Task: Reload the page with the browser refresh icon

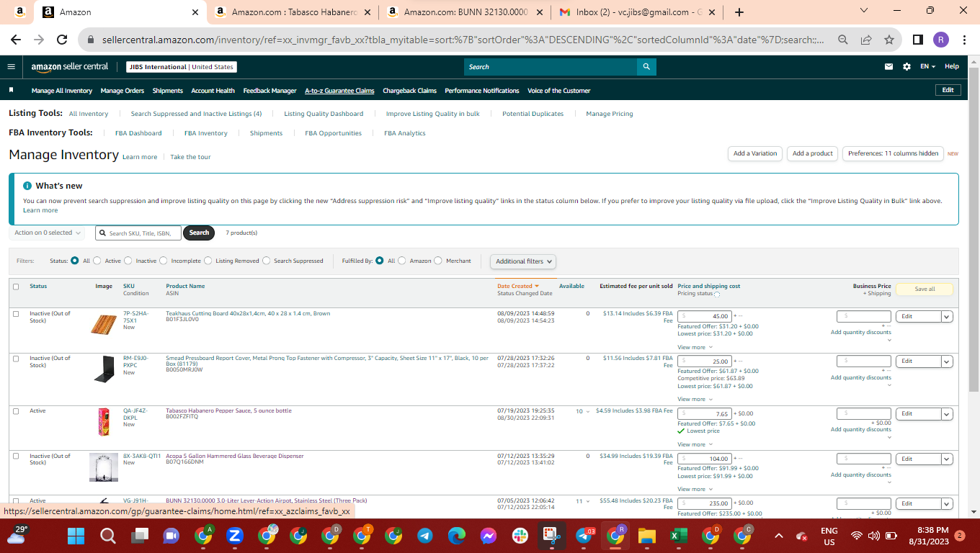Action: click(x=62, y=40)
